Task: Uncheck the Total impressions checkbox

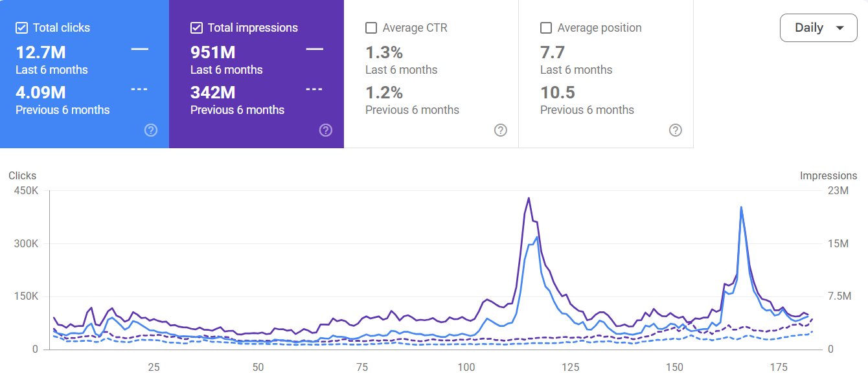Action: tap(196, 28)
